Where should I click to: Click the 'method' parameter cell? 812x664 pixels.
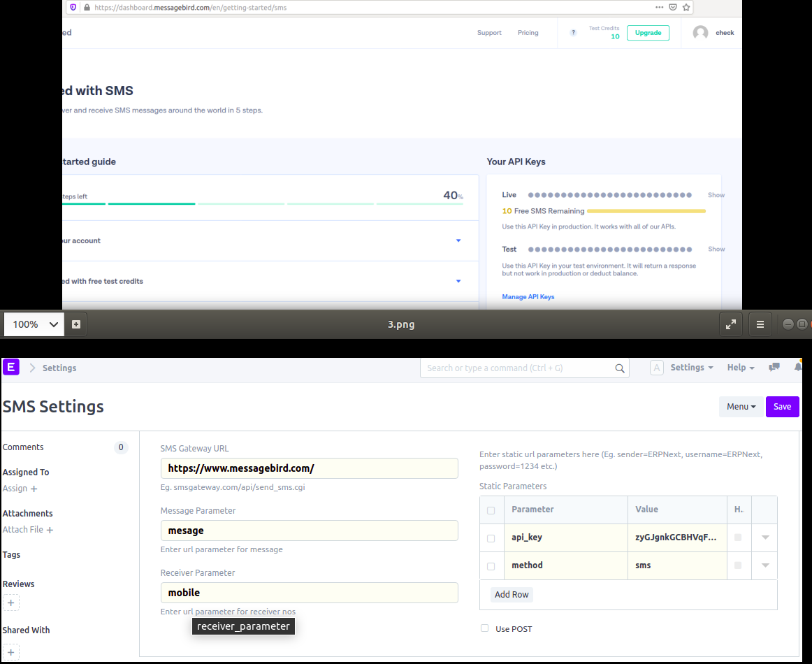coord(566,565)
